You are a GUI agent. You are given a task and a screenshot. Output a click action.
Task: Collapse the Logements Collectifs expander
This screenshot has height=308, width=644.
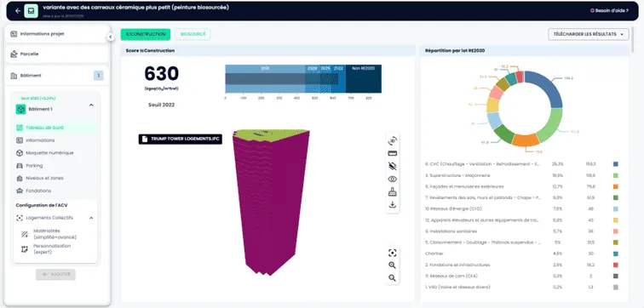[x=91, y=218]
